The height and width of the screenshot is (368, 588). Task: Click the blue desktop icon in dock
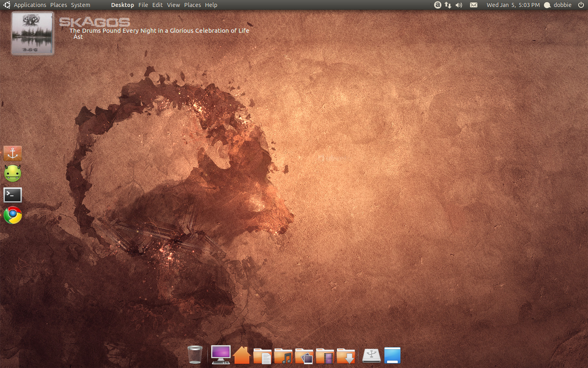click(392, 355)
